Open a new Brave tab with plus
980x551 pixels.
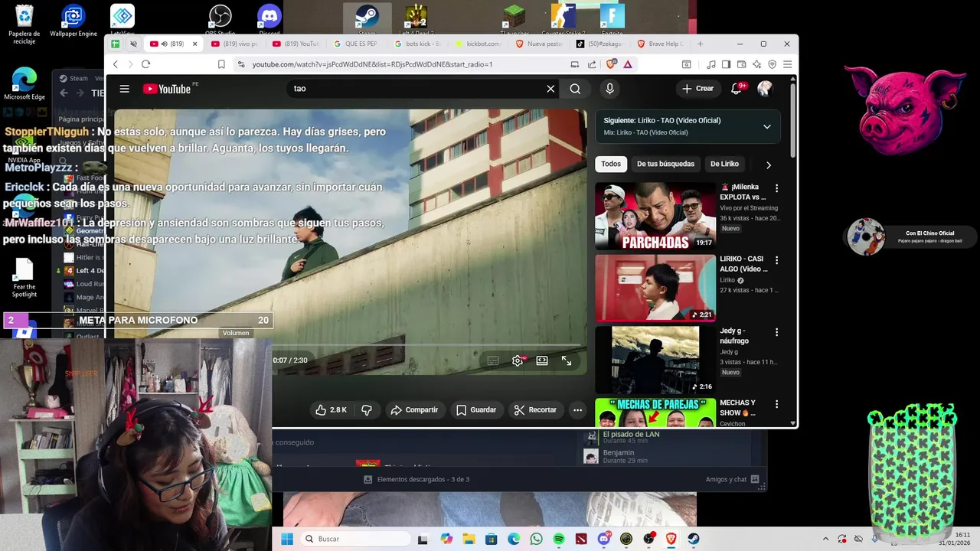(700, 44)
